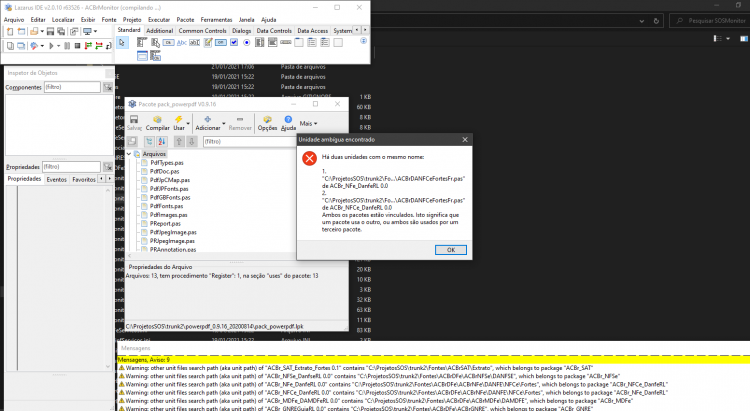Click the Componentes filter field
This screenshot has height=411, width=750.
pyautogui.click(x=72, y=87)
